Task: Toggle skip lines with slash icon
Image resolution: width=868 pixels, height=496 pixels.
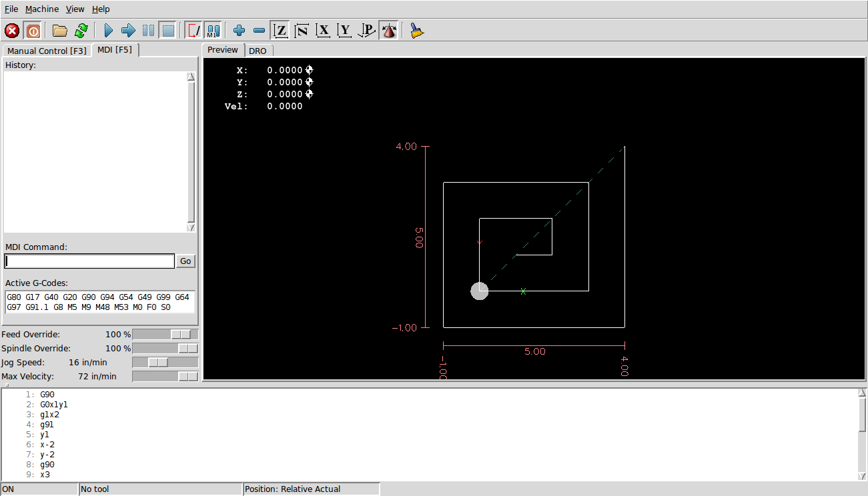Action: click(x=194, y=31)
